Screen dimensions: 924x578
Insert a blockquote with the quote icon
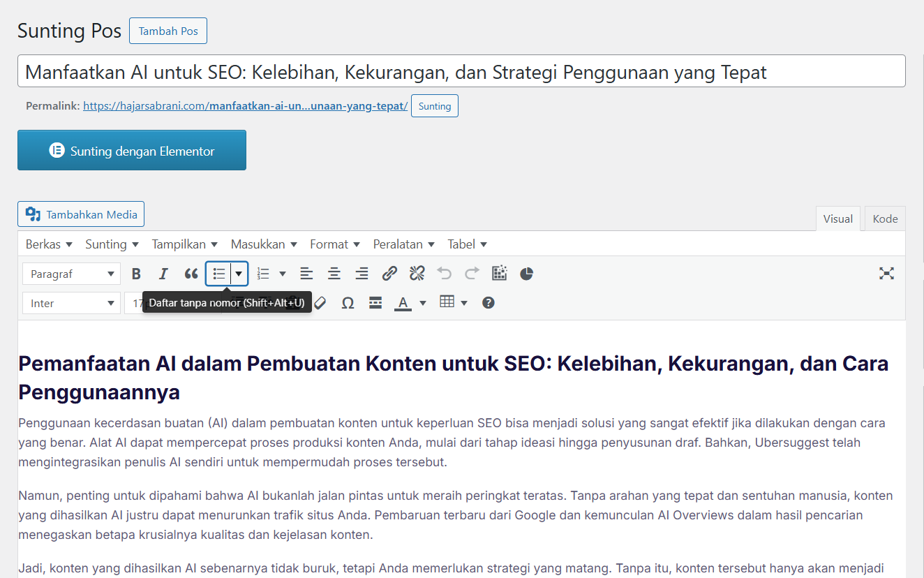click(191, 274)
